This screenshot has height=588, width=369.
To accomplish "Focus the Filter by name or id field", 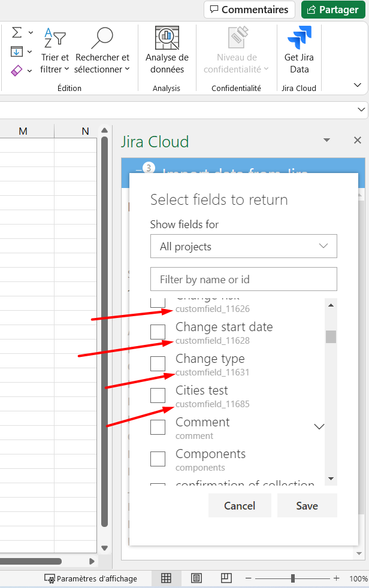I will pos(244,279).
